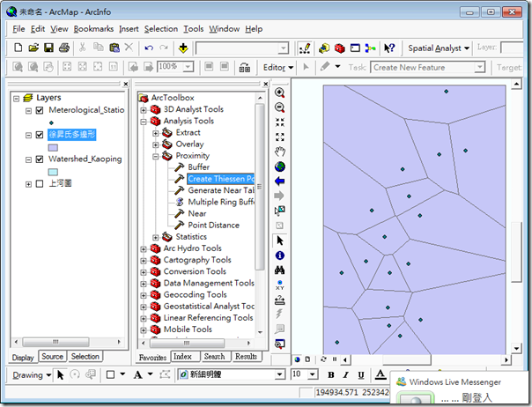
Task: Select the Select Features tool
Action: pyautogui.click(x=279, y=211)
